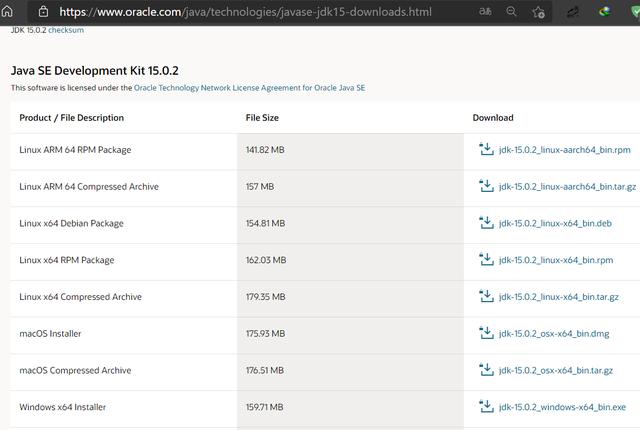
Task: Click download icon for Linux x64 Compressed Archive
Action: point(487,296)
